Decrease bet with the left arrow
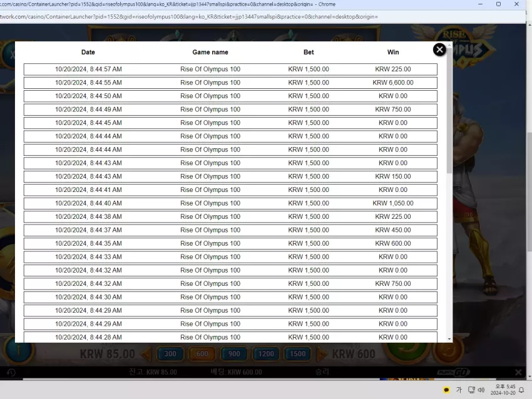Viewport: 532px width, 399px height. coord(146,354)
